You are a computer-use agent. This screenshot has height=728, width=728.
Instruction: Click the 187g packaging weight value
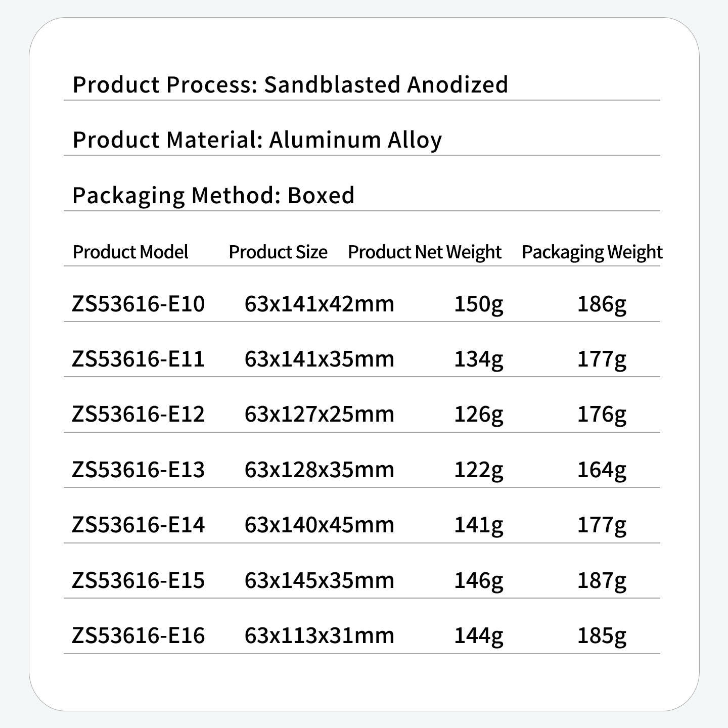(x=602, y=580)
